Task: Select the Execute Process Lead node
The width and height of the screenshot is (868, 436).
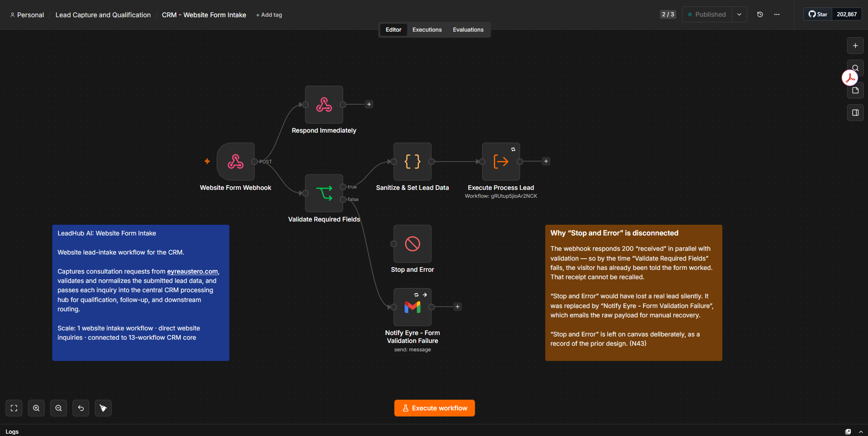Action: [x=501, y=161]
